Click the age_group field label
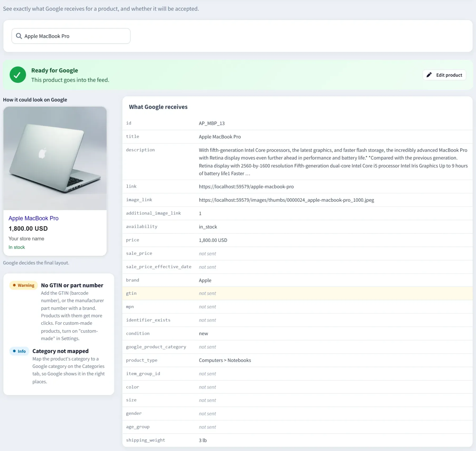Viewport: 476px width, 451px height. tap(138, 427)
